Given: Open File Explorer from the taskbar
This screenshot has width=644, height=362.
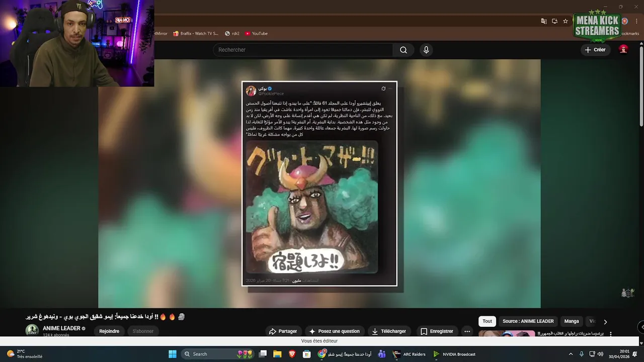Looking at the screenshot, I should [x=277, y=354].
